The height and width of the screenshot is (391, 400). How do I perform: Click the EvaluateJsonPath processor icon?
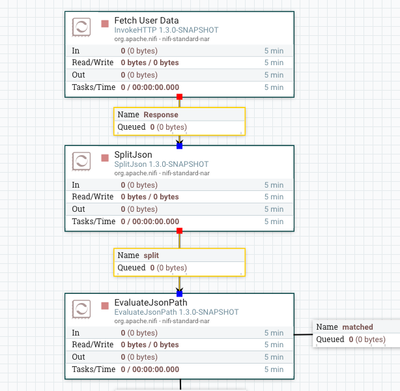(81, 309)
